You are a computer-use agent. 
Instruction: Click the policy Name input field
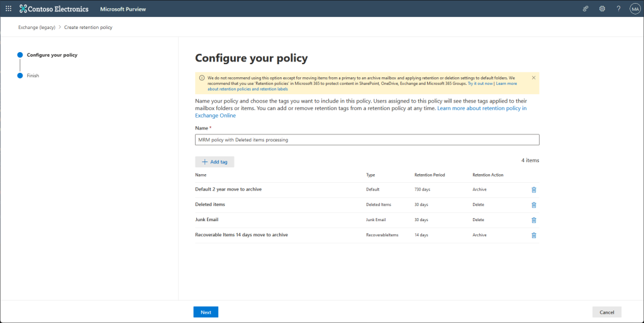tap(367, 140)
